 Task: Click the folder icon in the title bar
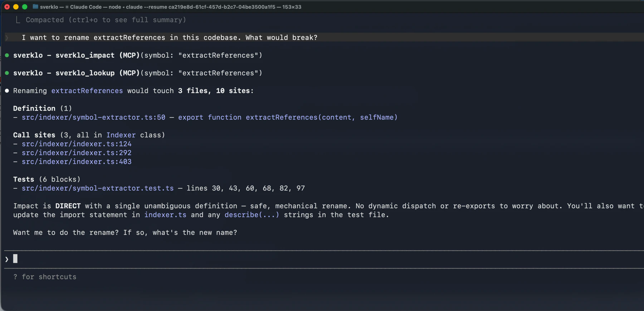pos(35,7)
